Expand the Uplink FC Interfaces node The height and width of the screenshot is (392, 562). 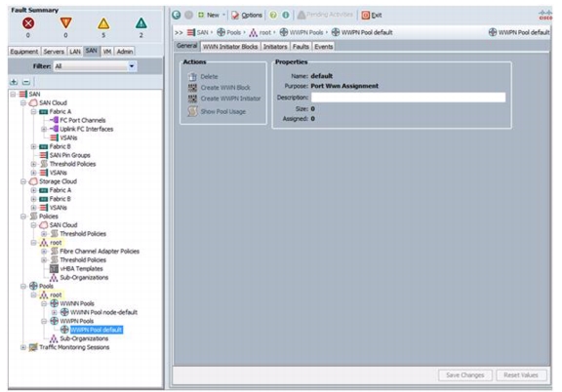tap(44, 129)
